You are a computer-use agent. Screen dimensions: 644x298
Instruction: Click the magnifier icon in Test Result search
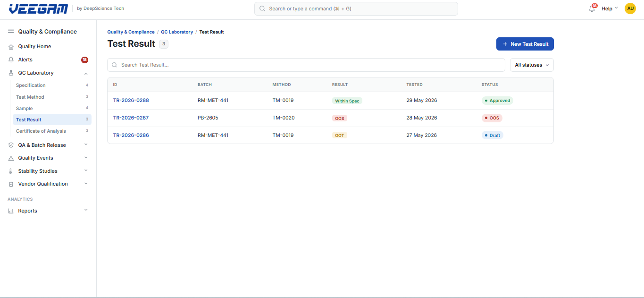coord(114,65)
